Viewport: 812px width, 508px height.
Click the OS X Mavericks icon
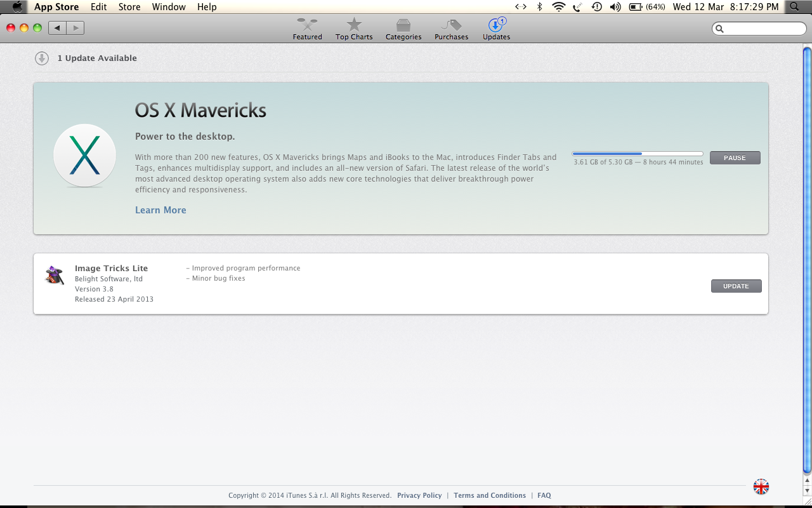tap(84, 156)
